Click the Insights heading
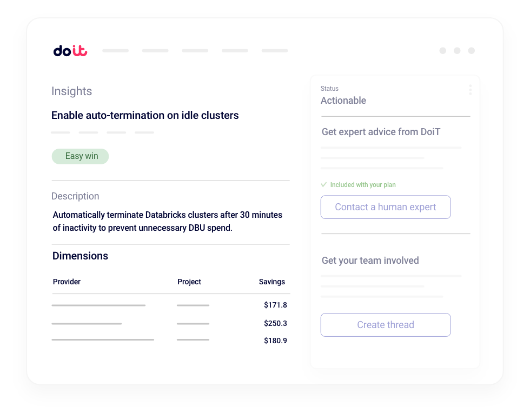530x420 pixels. 72,91
